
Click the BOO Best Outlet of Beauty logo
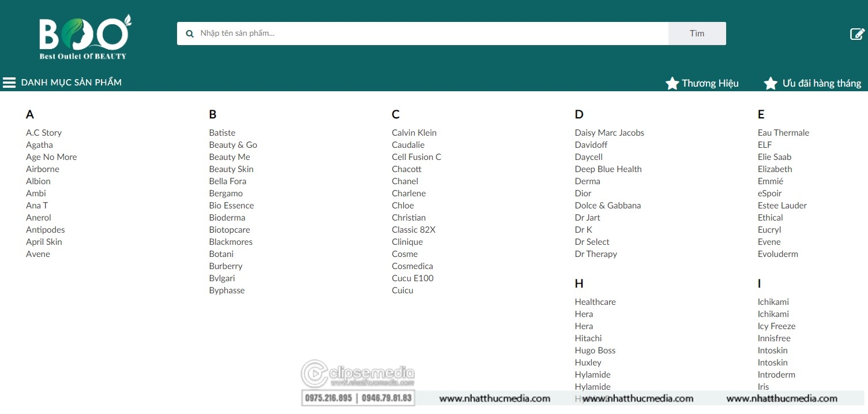click(85, 38)
